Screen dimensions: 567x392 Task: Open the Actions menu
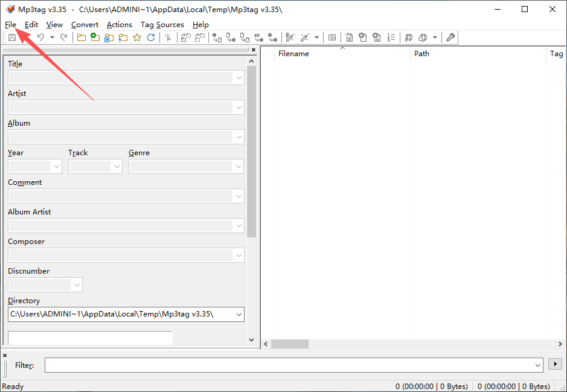(x=120, y=25)
